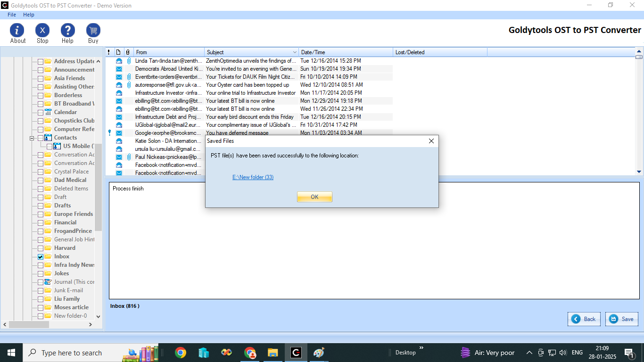Screen dimensions: 644x362
Task: Click the attachment paperclip on Linda Tan email
Action: coord(128,61)
